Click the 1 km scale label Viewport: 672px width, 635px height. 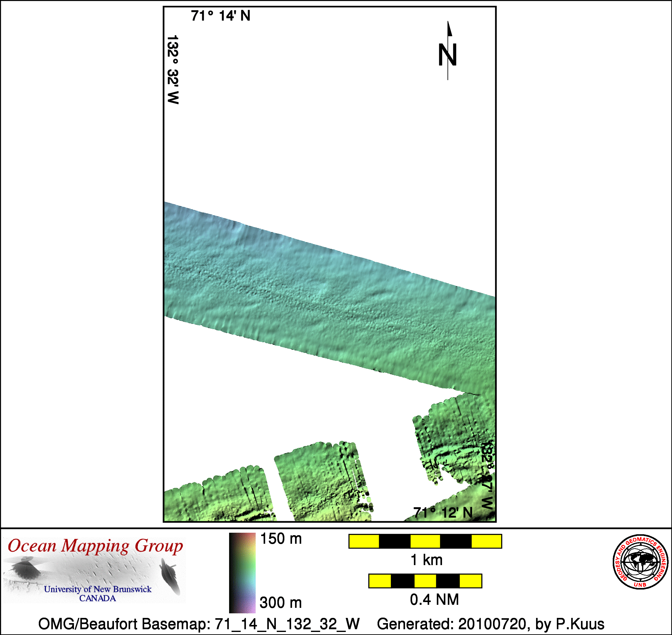[426, 560]
